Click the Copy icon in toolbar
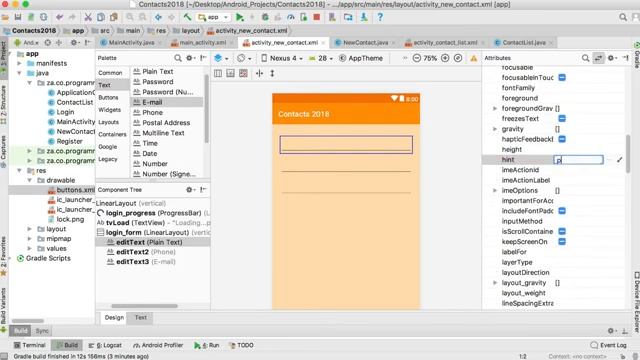This screenshot has height=360, width=640. point(101,17)
